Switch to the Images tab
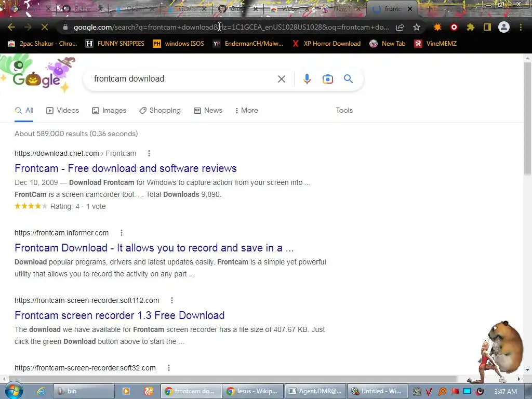The height and width of the screenshot is (399, 532). (109, 110)
